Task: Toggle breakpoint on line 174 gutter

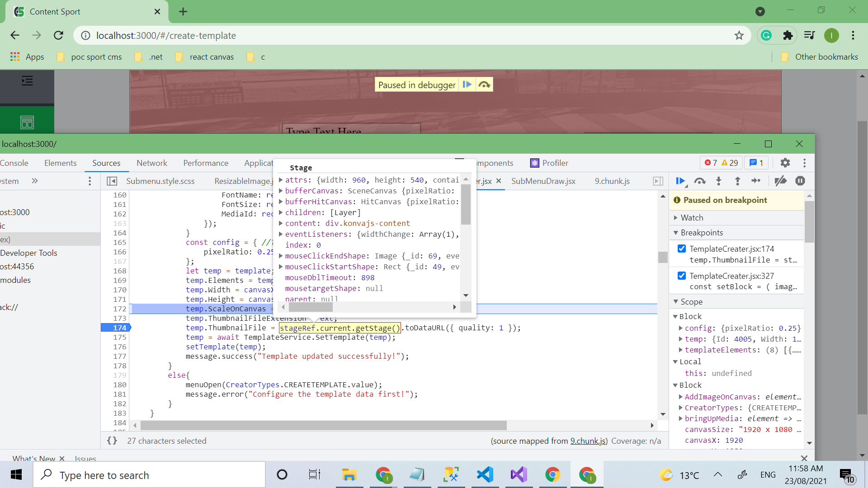Action: click(x=120, y=328)
